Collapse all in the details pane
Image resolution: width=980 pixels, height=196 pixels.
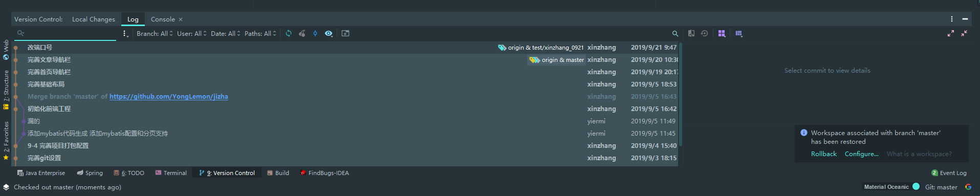pyautogui.click(x=964, y=33)
